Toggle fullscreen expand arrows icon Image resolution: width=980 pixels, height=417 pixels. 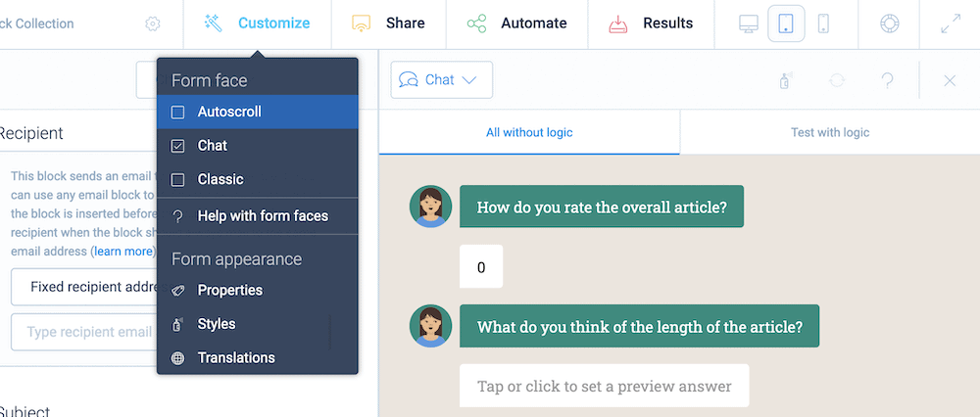coord(951,23)
